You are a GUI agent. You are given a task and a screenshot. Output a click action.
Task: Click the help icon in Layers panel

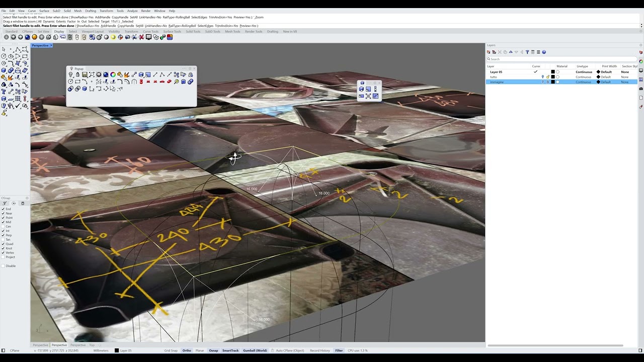(544, 52)
